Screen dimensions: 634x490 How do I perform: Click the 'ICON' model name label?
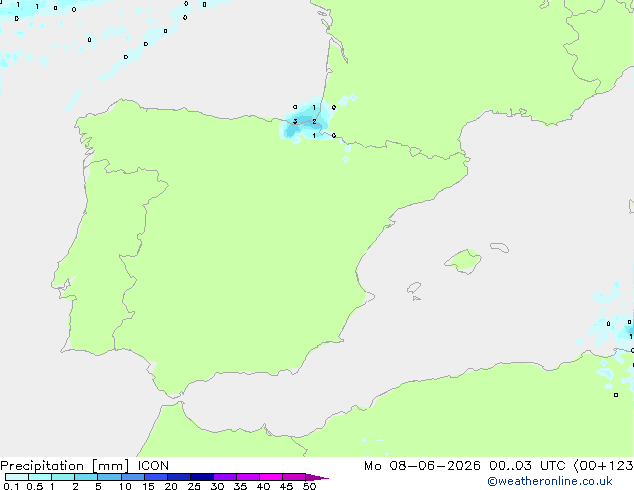pyautogui.click(x=153, y=466)
